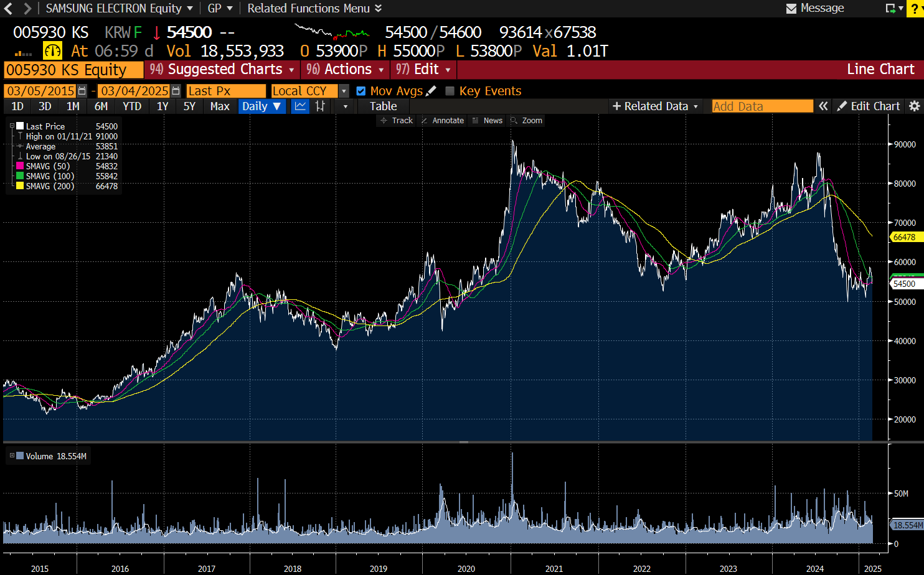Open the end date calendar picker
924x575 pixels.
point(176,91)
